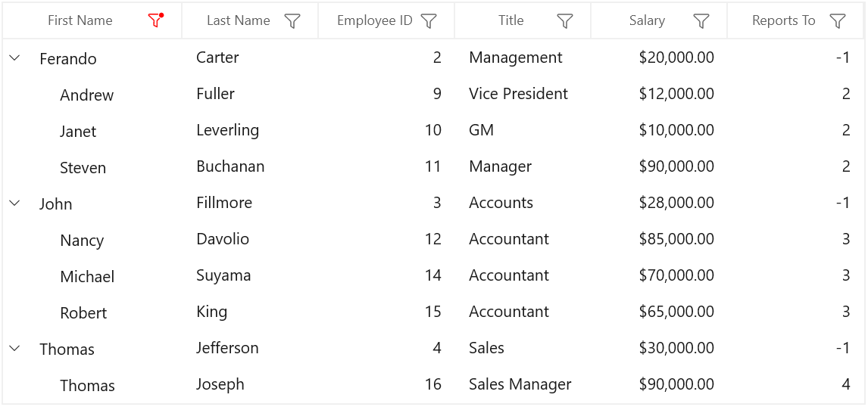868x407 pixels.
Task: Click Employee ID 9 cell
Action: 437,94
